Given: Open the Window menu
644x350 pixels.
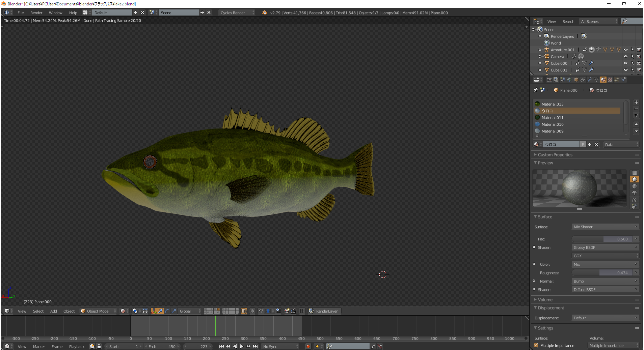Looking at the screenshot, I should [x=55, y=13].
